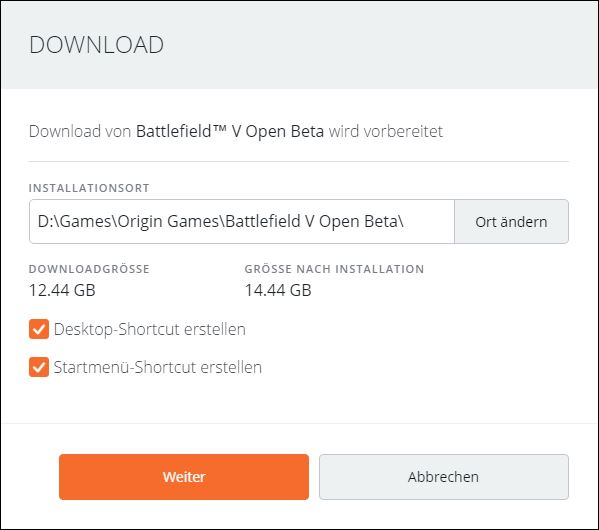Click the Download von intro text

tap(80, 131)
